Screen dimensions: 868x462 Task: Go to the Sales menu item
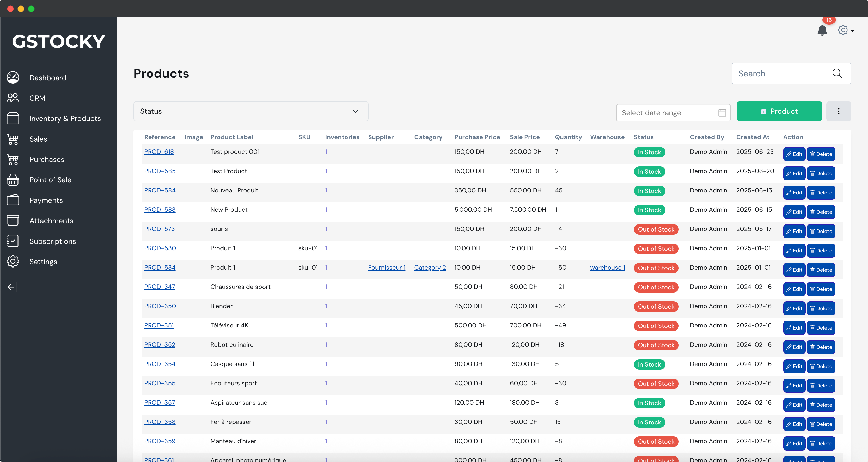38,139
